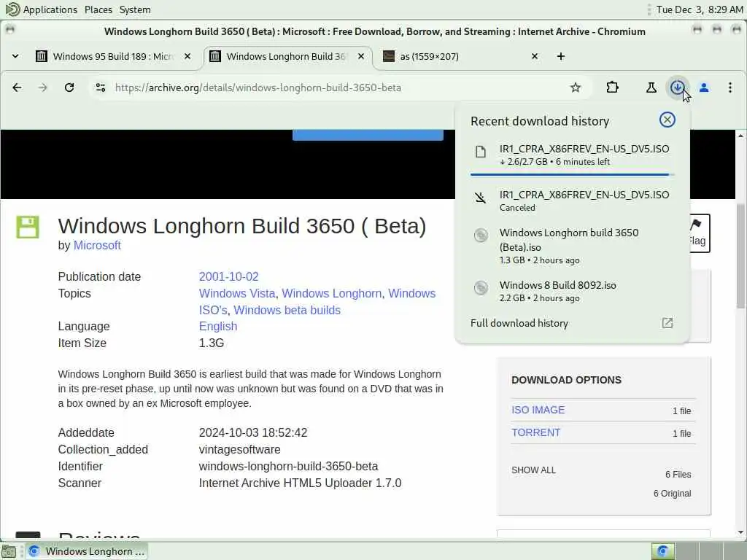747x560 pixels.
Task: Select the Windows Longhorn Build tab
Action: 287,56
